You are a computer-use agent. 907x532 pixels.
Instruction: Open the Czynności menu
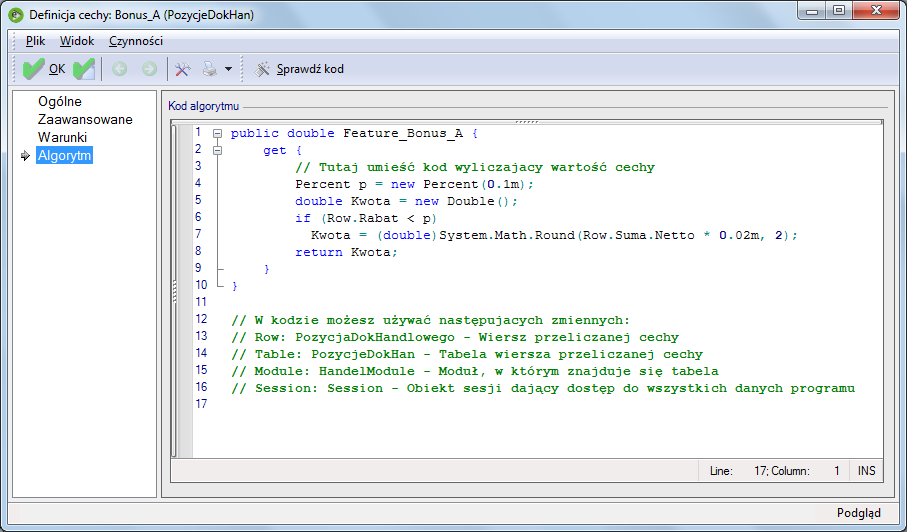pyautogui.click(x=136, y=40)
